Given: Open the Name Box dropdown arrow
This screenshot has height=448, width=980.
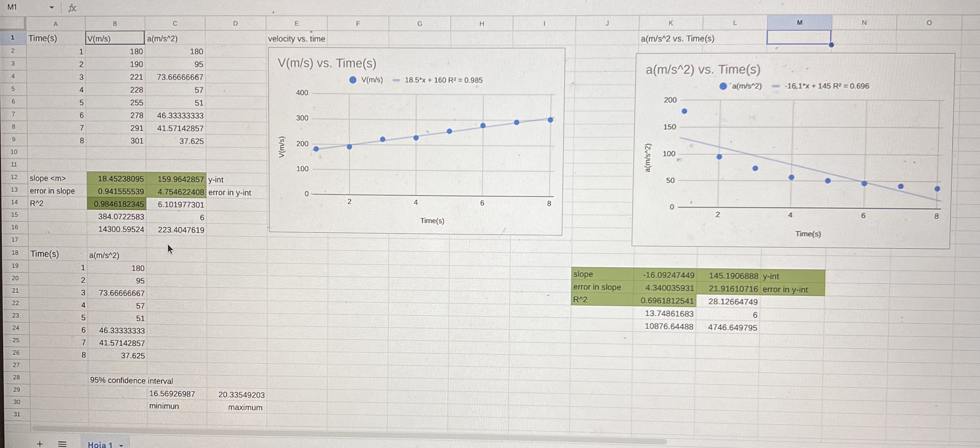Looking at the screenshot, I should point(52,8).
